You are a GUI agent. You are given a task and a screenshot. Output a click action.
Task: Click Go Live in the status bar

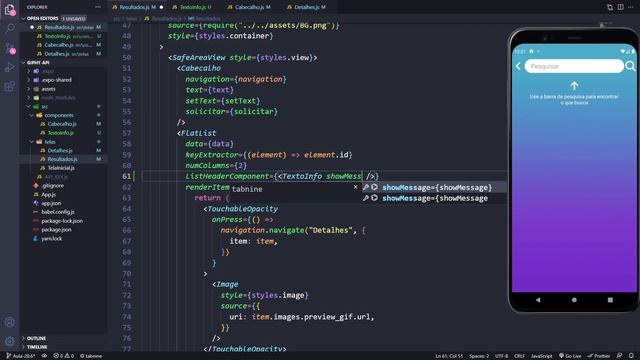tap(570, 356)
